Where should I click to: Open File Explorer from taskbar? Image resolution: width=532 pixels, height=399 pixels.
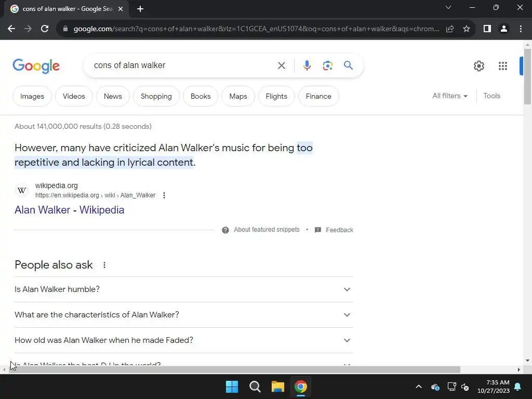pos(278,387)
